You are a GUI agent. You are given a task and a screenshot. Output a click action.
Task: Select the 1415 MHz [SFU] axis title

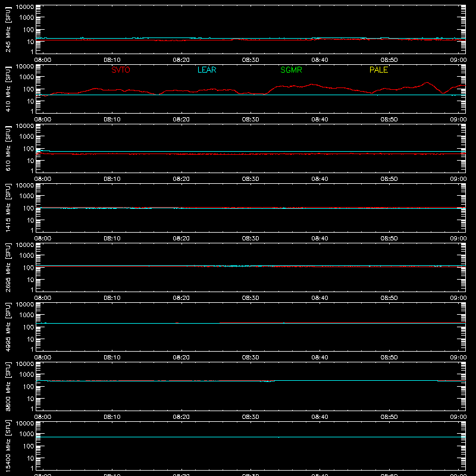8,208
